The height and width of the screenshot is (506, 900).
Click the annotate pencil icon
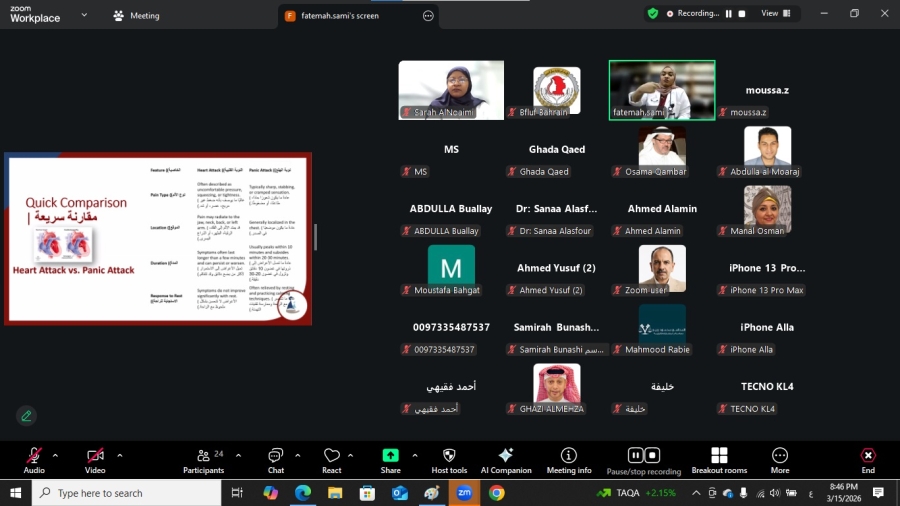coord(26,415)
